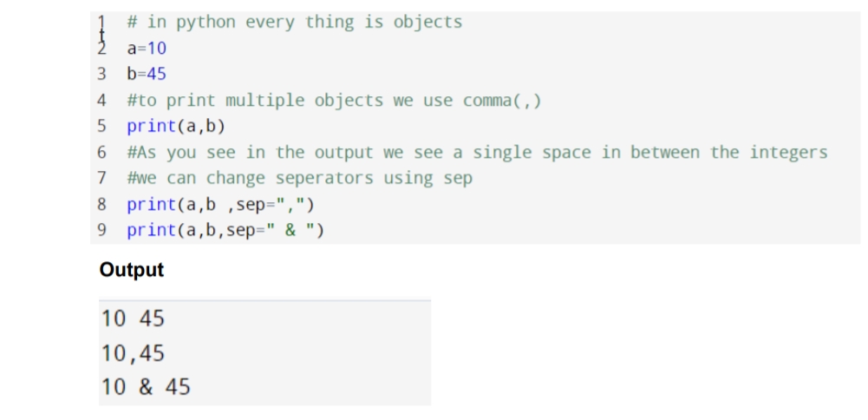Place the cursor on the 'a=10' line
The width and height of the screenshot is (868, 420).
pyautogui.click(x=147, y=49)
